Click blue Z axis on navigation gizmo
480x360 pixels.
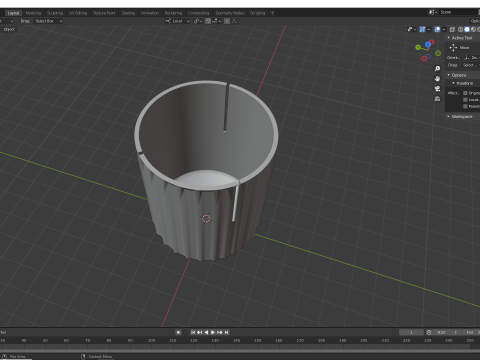[x=428, y=44]
